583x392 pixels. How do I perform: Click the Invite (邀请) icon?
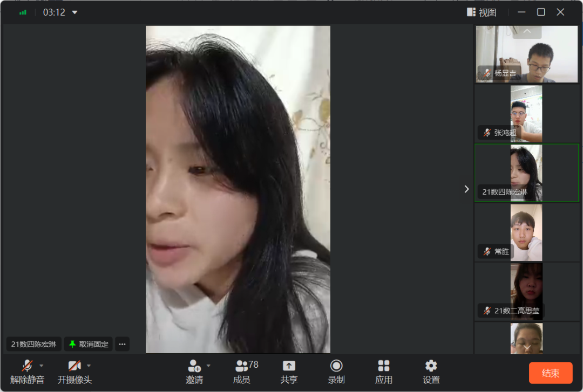(x=194, y=367)
